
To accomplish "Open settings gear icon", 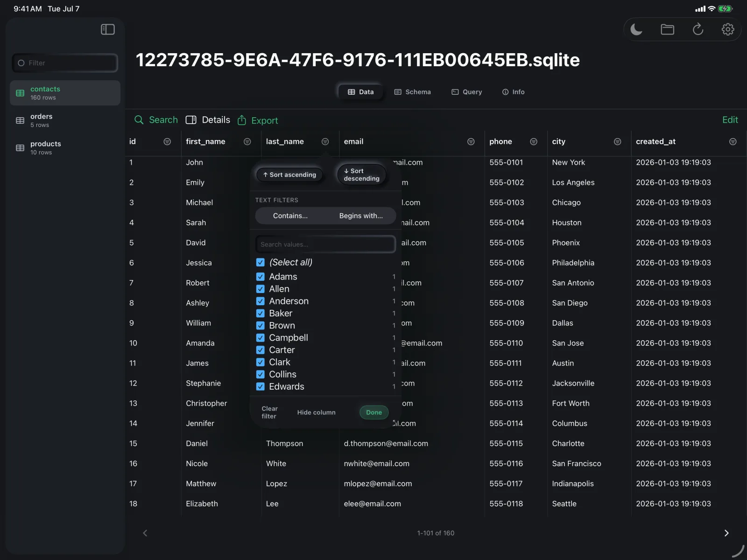I will tap(727, 29).
